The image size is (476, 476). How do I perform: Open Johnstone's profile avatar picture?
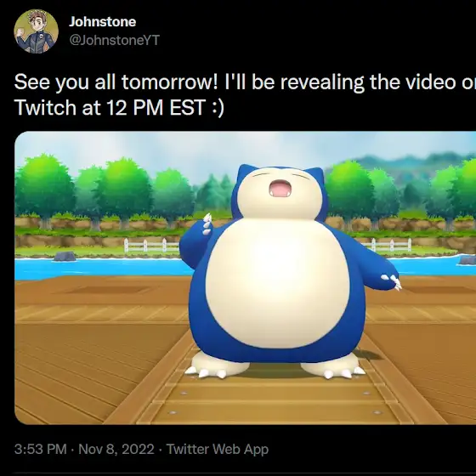pyautogui.click(x=36, y=31)
